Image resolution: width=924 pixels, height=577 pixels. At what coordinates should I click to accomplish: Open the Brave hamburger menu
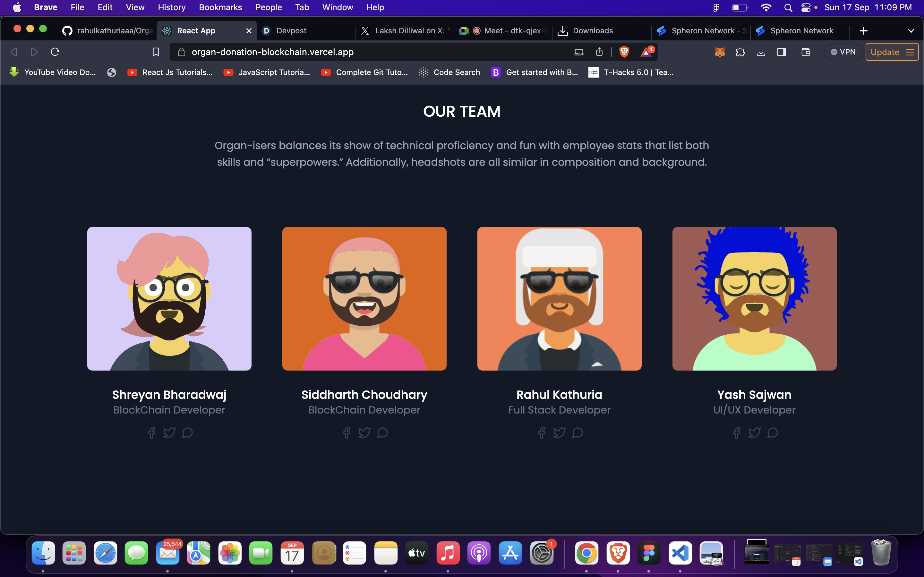[910, 52]
